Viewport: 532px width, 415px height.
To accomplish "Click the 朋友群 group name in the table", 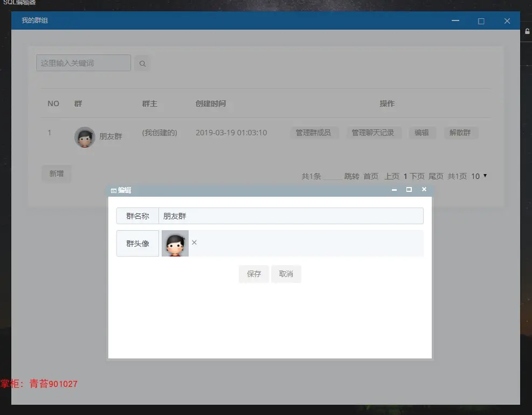I will (x=110, y=136).
